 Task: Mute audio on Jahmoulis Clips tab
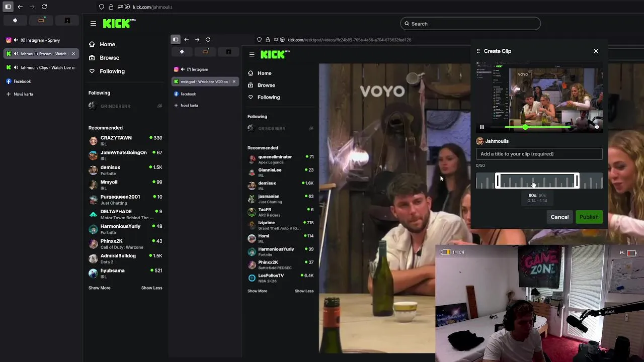pyautogui.click(x=16, y=67)
